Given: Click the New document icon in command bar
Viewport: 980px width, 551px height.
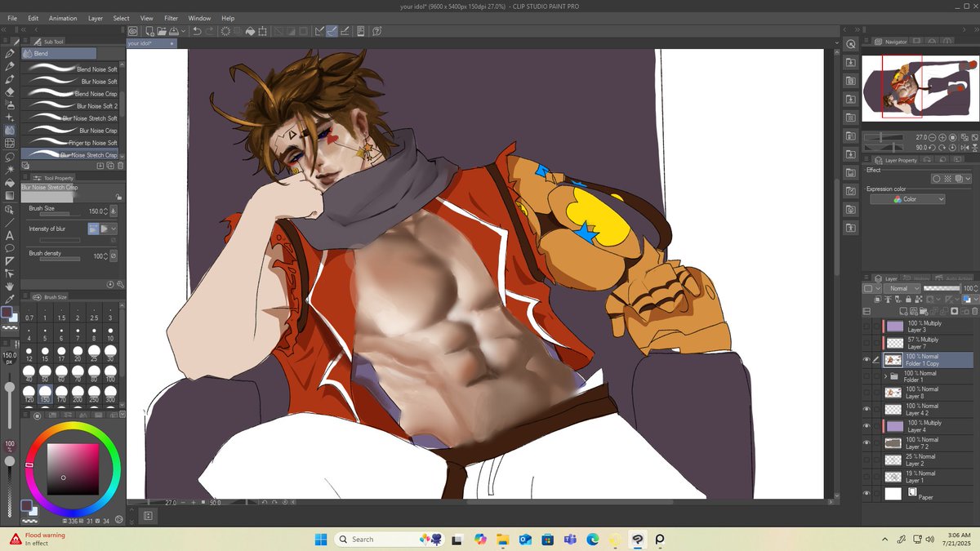Looking at the screenshot, I should (148, 31).
